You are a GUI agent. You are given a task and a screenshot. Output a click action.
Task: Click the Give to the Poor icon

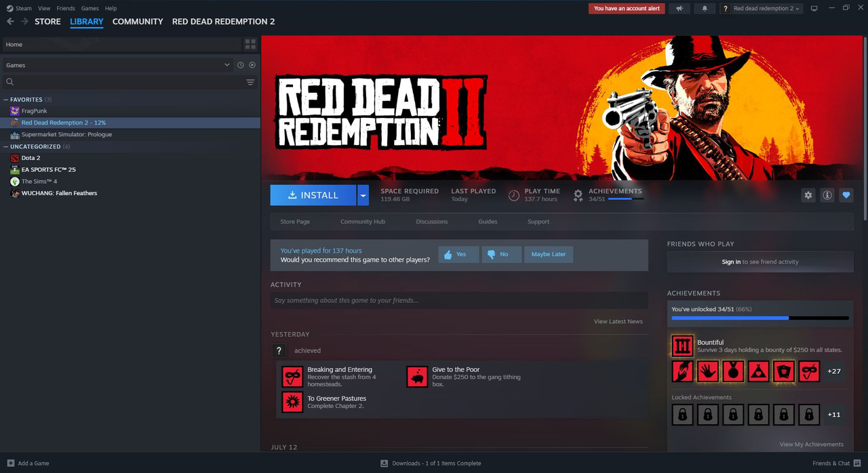tap(417, 377)
